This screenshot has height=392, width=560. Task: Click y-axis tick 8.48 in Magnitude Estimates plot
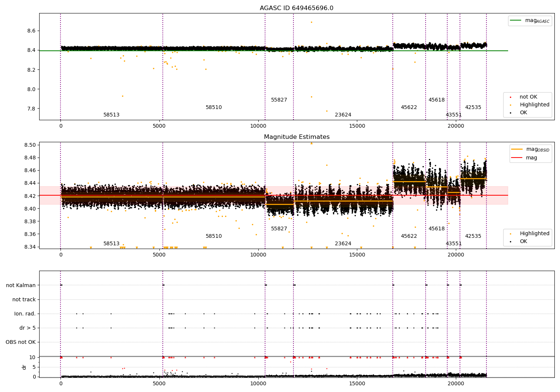click(x=30, y=158)
